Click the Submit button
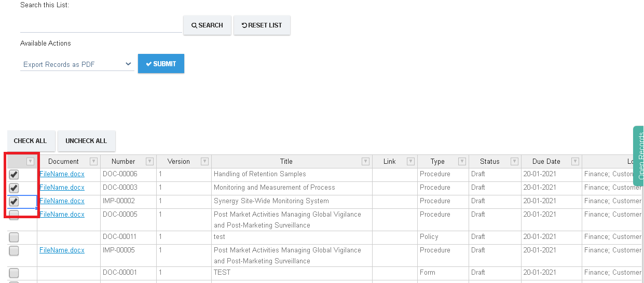 click(x=161, y=64)
